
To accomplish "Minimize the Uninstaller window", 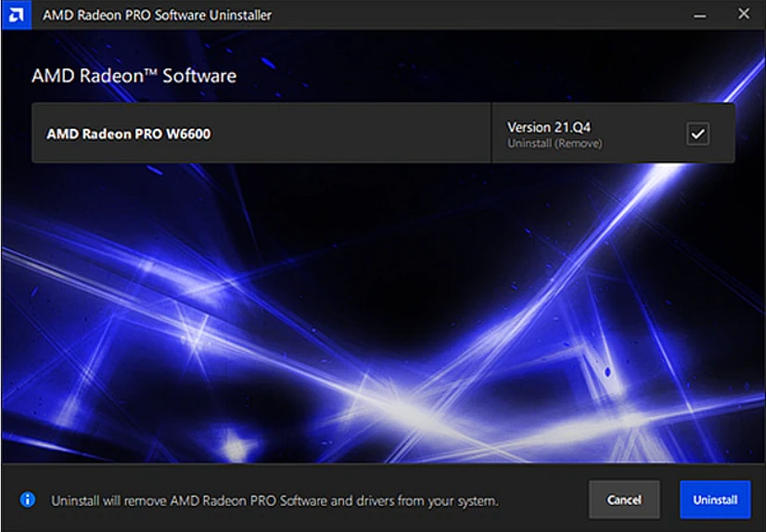I will 699,15.
